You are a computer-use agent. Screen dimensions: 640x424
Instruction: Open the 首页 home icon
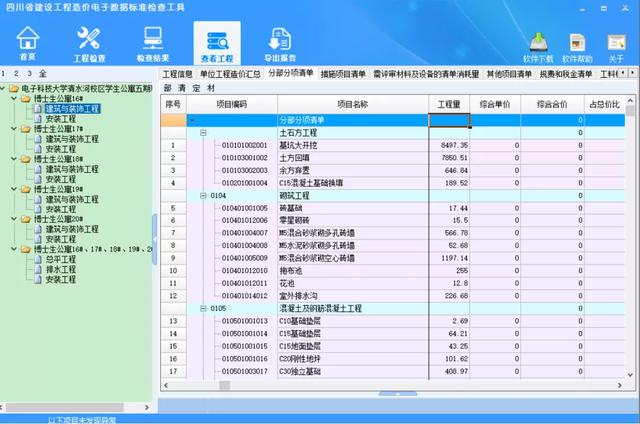[x=28, y=42]
